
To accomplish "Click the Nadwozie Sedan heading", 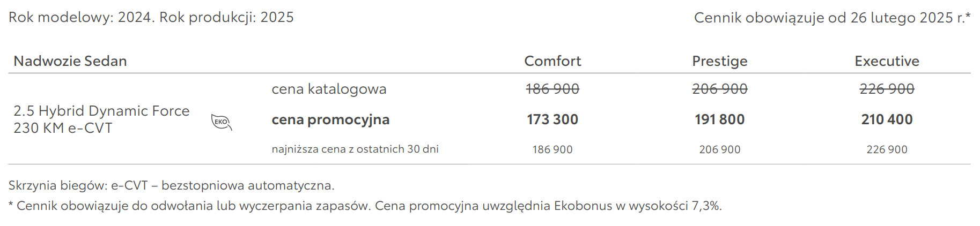I will (x=70, y=61).
